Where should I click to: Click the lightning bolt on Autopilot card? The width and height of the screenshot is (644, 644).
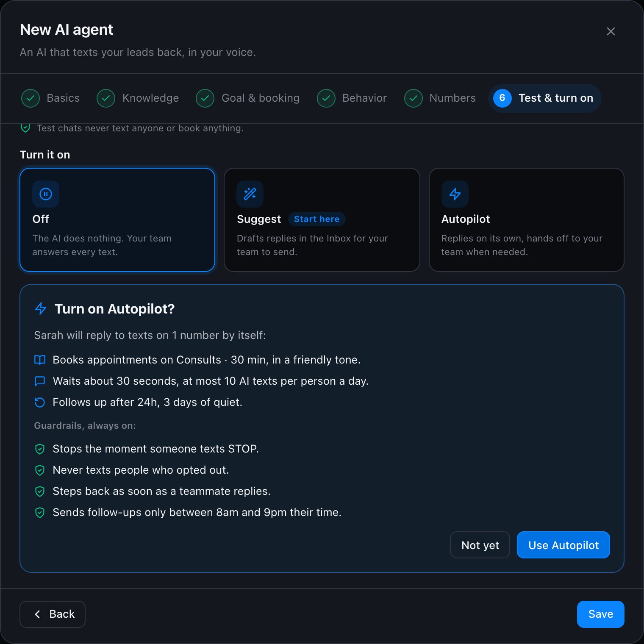click(x=455, y=194)
